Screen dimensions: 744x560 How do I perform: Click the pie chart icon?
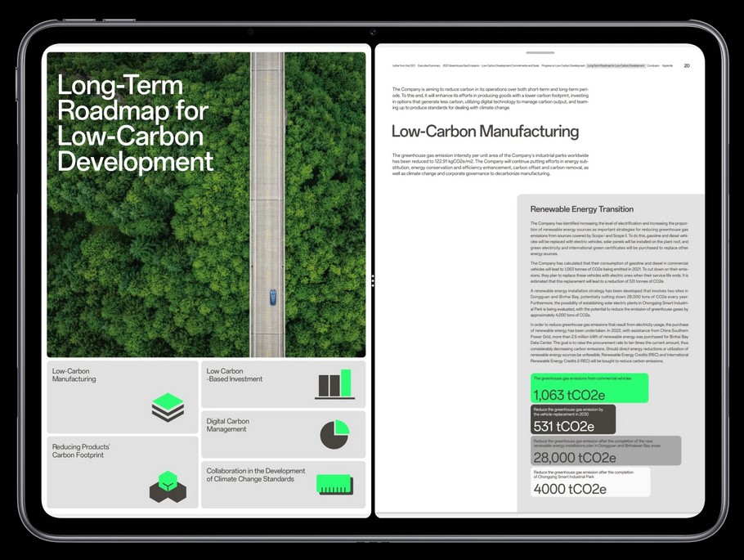[x=334, y=434]
